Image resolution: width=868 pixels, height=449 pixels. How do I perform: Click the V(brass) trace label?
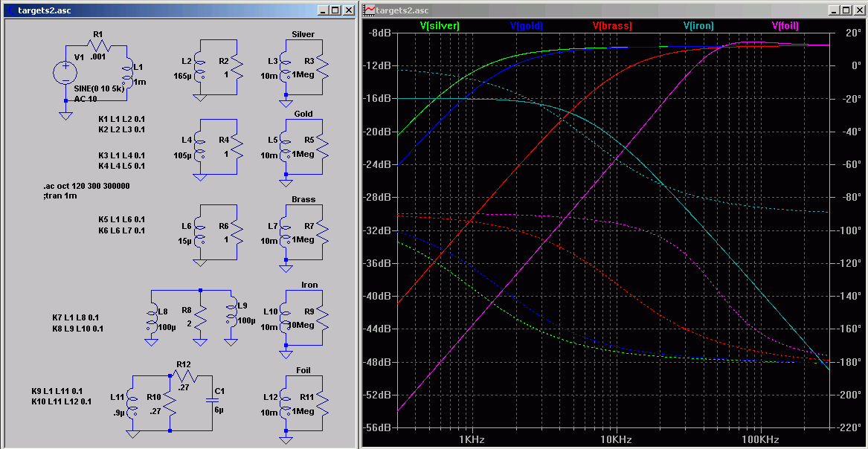pyautogui.click(x=612, y=25)
